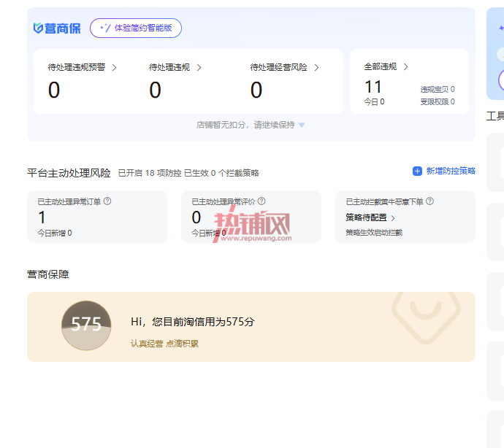
Task: Click help icon beside 已主动处理异常评价
Action: pos(261,201)
